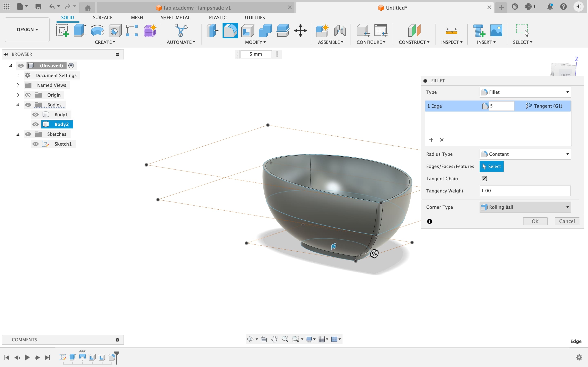Select the Mirror tool in CREATE
588x367 pixels.
(105, 42)
